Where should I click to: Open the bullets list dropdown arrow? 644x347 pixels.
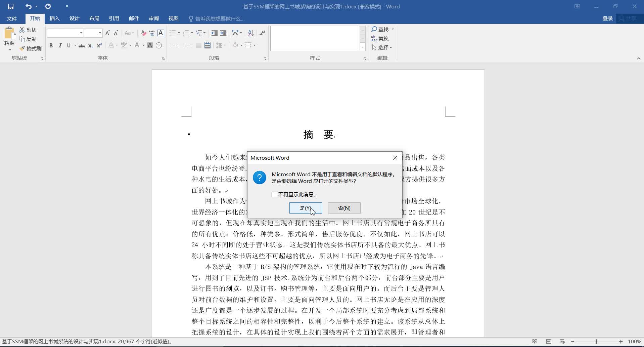point(179,33)
